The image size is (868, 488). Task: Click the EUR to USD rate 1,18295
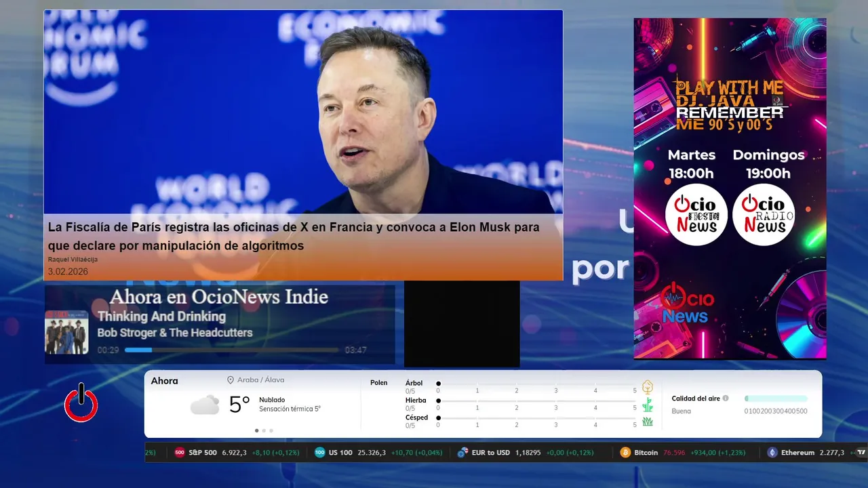[528, 453]
